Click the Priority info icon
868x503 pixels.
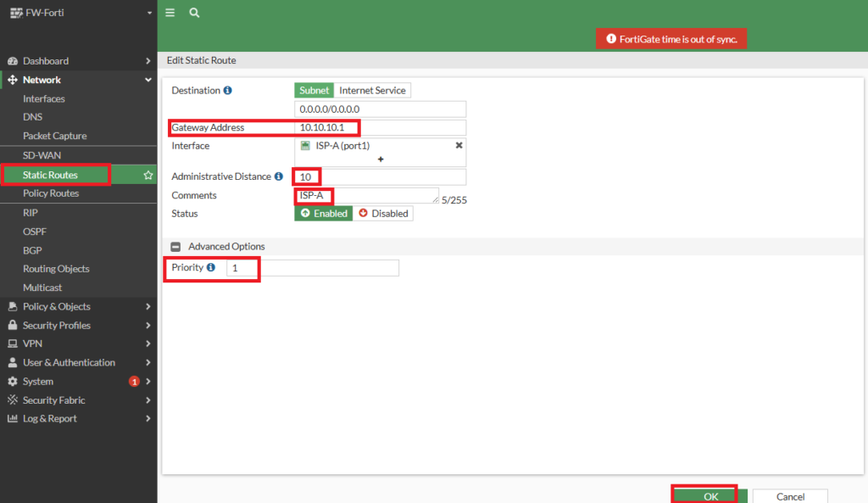click(211, 267)
